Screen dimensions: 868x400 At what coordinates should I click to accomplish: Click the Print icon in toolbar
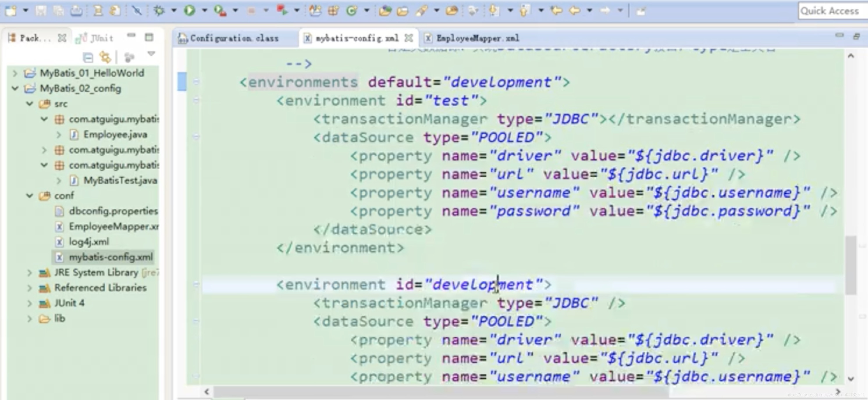tap(77, 11)
